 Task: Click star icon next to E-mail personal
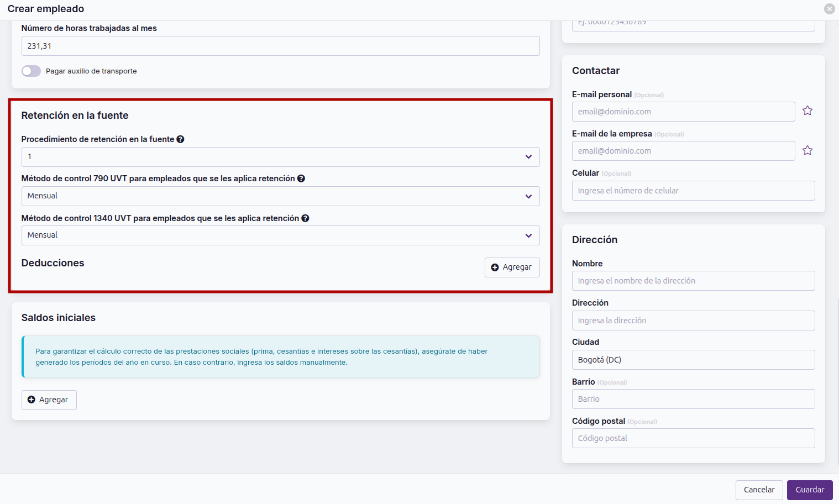(807, 111)
